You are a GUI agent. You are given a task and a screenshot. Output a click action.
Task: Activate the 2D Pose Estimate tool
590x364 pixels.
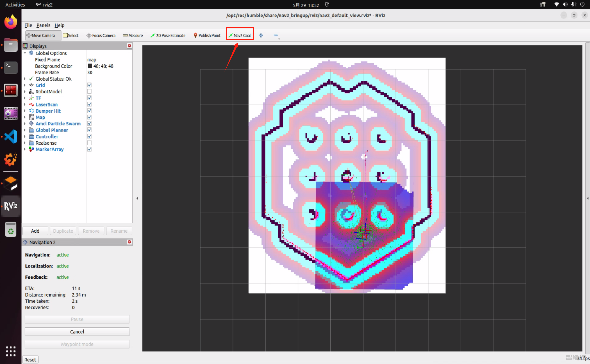(x=168, y=35)
